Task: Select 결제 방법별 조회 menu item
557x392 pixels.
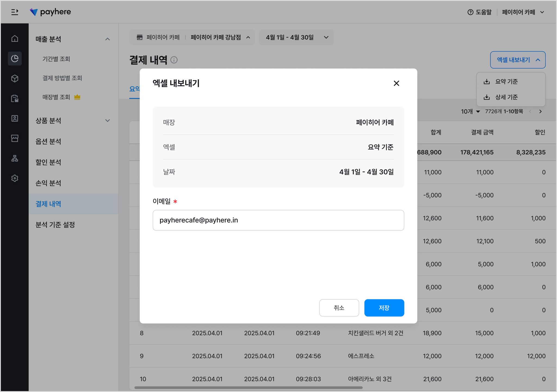Action: pyautogui.click(x=62, y=78)
